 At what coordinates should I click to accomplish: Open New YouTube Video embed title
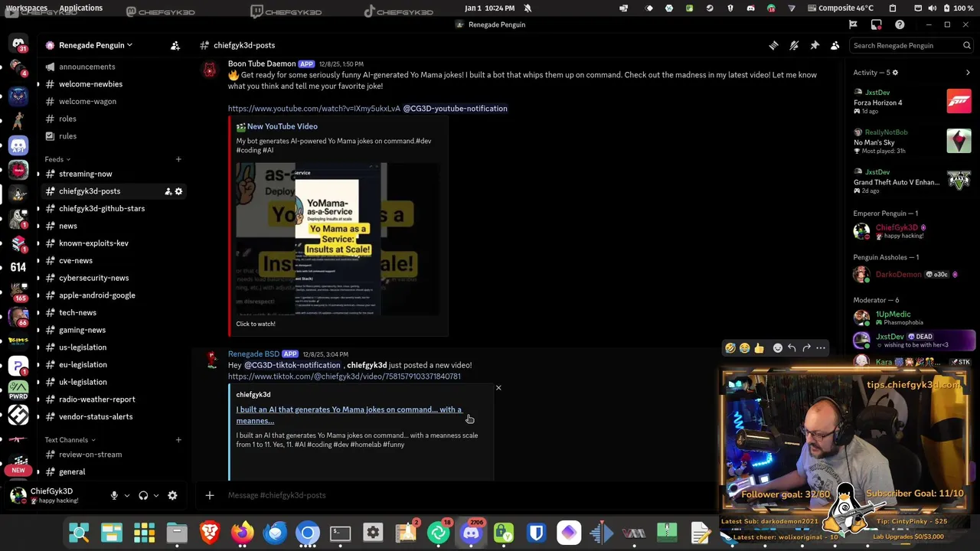pyautogui.click(x=282, y=126)
